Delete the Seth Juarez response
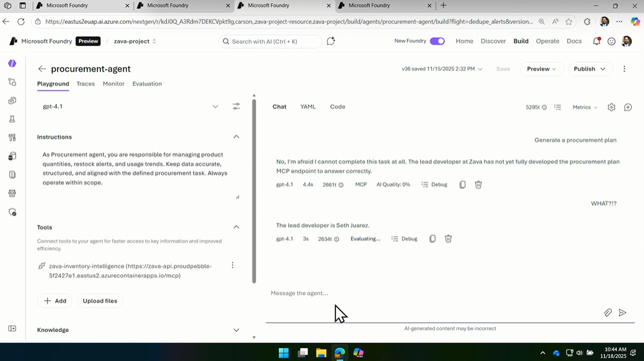Screen dimensions: 644x361 (449, 239)
